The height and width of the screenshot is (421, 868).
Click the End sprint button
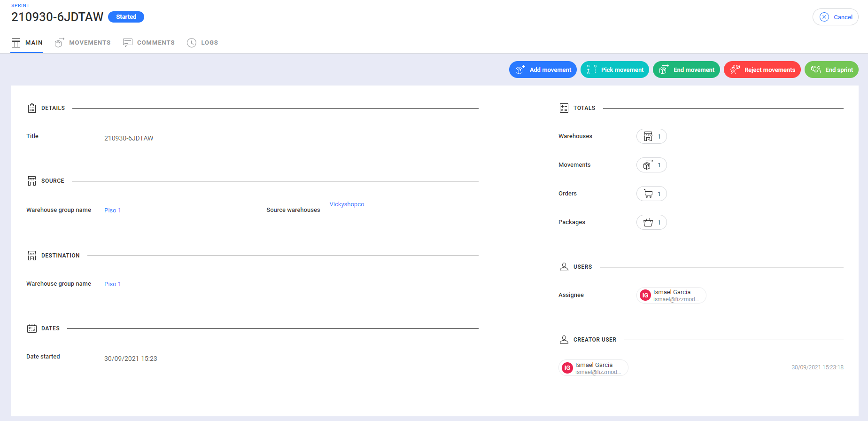pyautogui.click(x=831, y=70)
